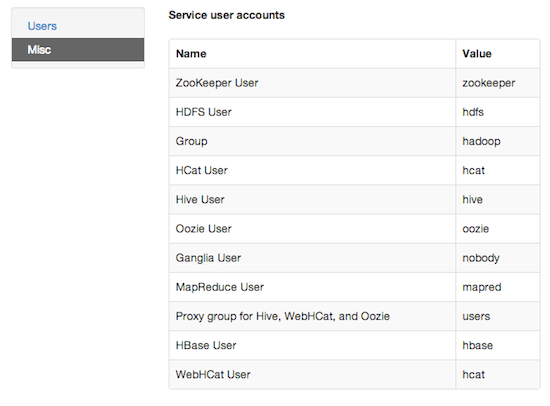Select the HDFS User row
This screenshot has width=550, height=406.
point(355,112)
